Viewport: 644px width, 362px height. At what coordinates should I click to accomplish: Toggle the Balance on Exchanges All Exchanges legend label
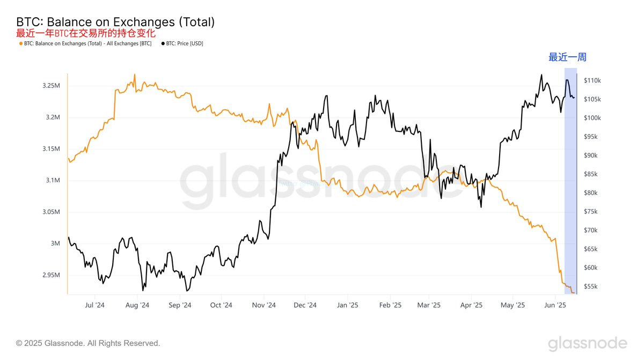pyautogui.click(x=87, y=43)
